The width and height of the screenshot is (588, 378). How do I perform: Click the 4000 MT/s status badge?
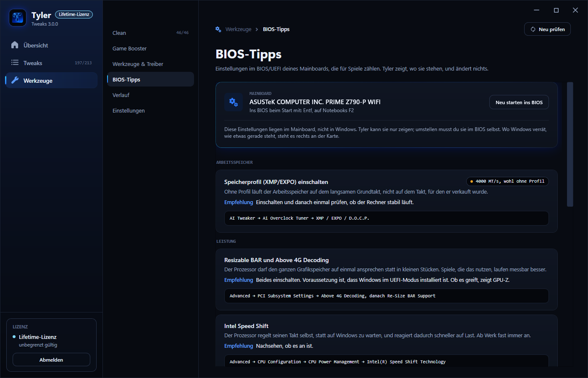[x=507, y=181]
